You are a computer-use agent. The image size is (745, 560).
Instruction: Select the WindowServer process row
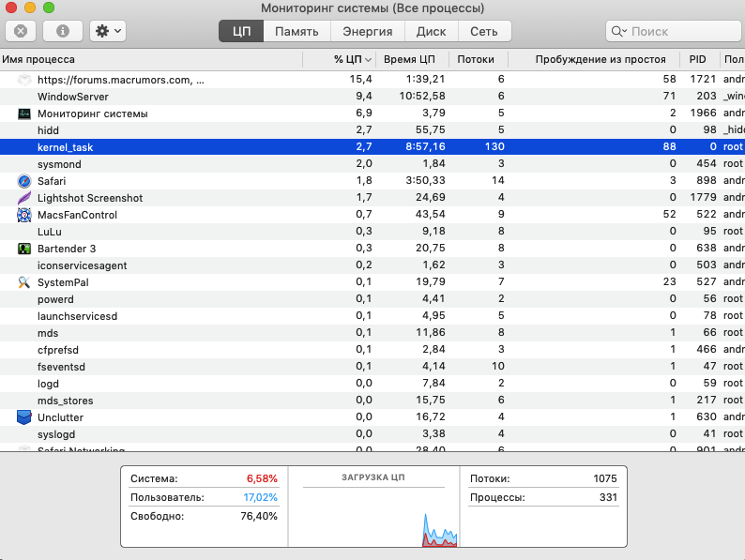[x=372, y=97]
